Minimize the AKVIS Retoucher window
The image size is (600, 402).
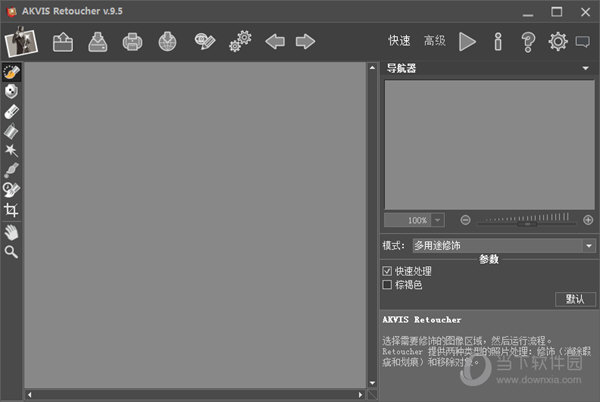tap(528, 13)
